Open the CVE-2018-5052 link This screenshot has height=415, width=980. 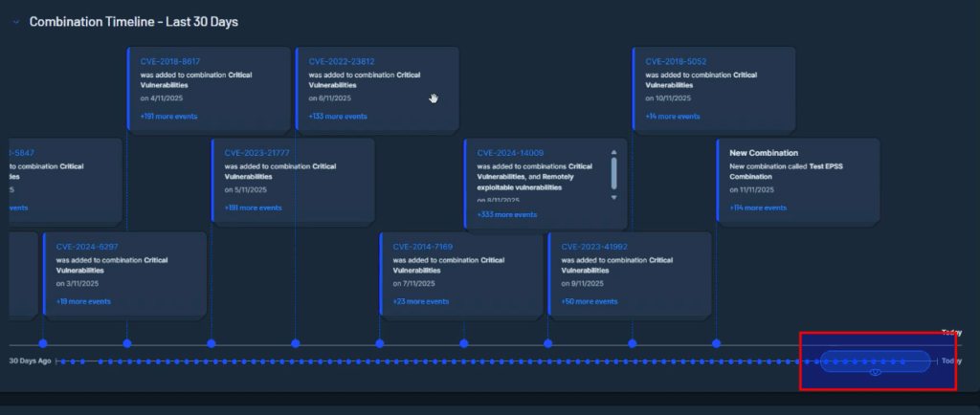coord(676,61)
